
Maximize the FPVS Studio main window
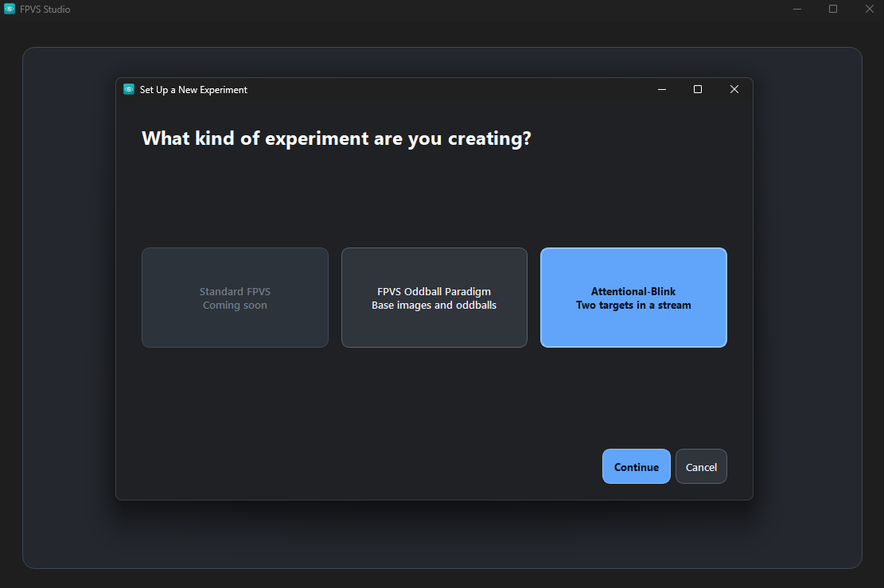tap(833, 9)
